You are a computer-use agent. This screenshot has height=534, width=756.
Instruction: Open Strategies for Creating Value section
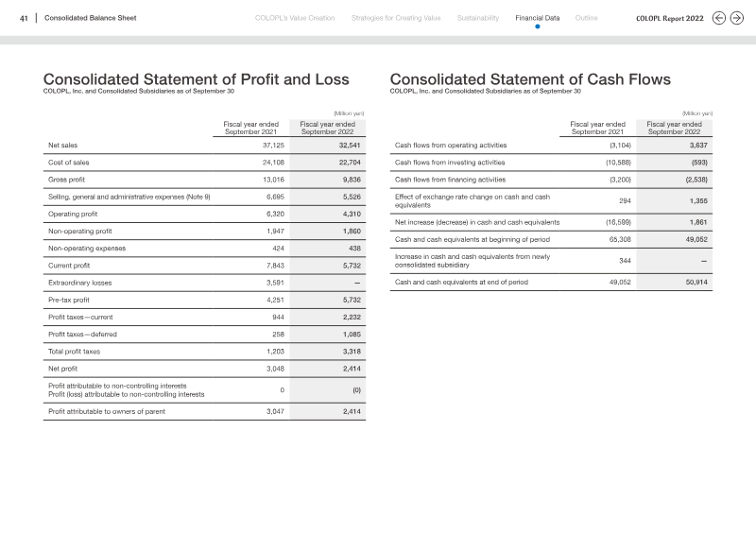click(x=396, y=18)
